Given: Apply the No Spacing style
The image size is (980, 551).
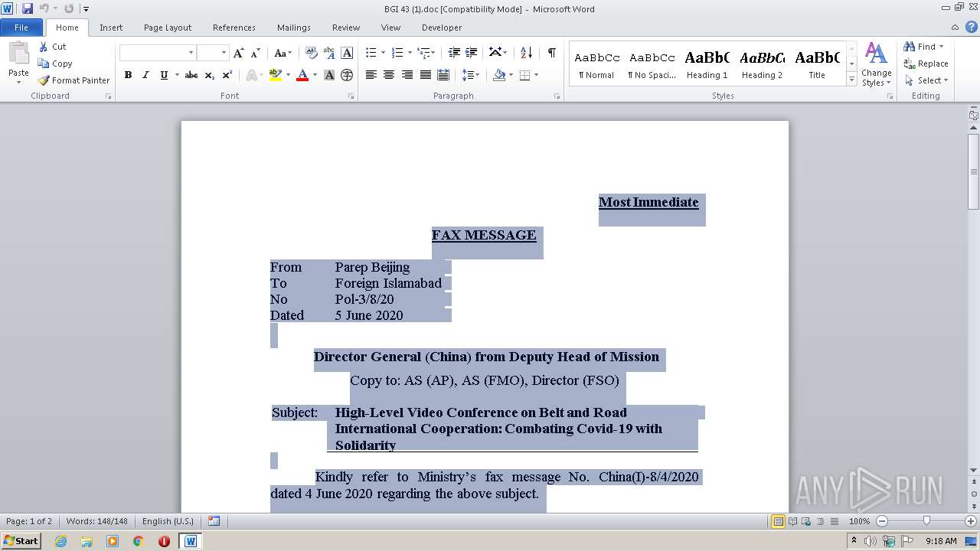Looking at the screenshot, I should click(652, 64).
